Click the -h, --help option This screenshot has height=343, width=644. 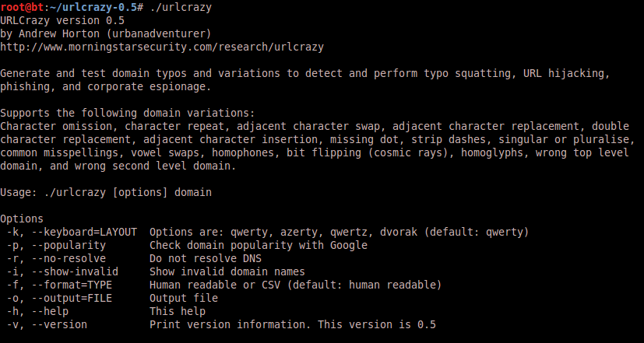(x=37, y=311)
